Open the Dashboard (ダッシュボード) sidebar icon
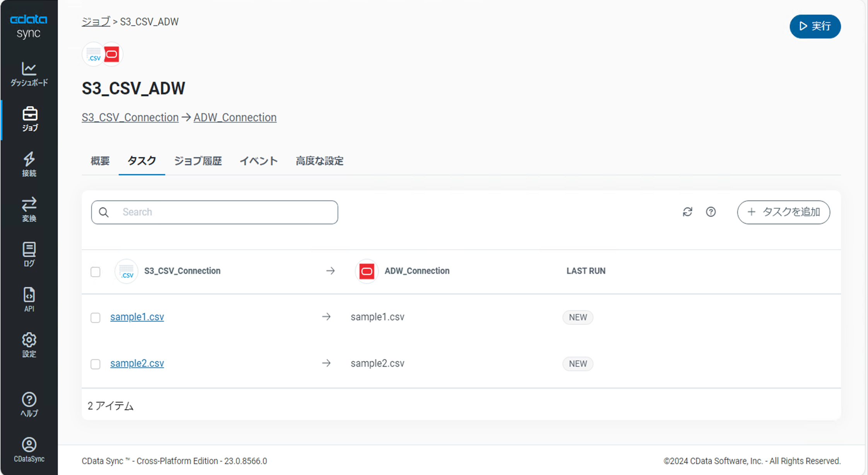 click(29, 74)
